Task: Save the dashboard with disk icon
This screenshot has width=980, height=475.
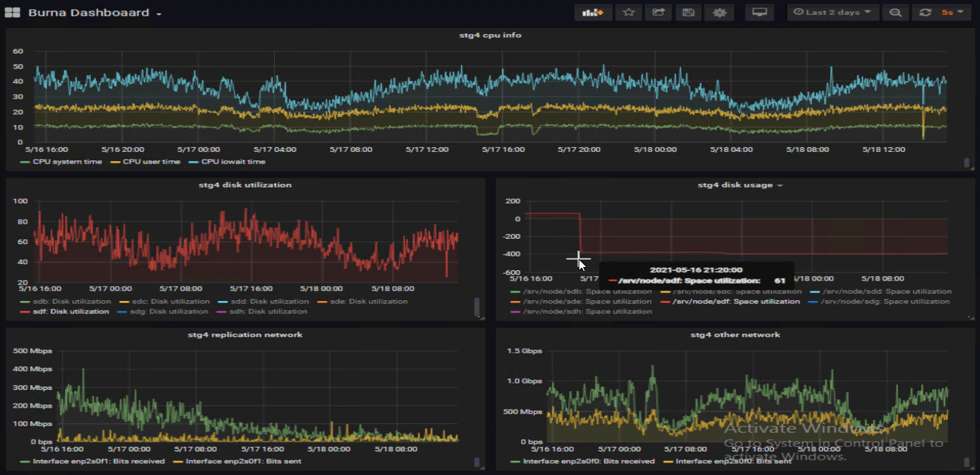Action: [x=688, y=12]
